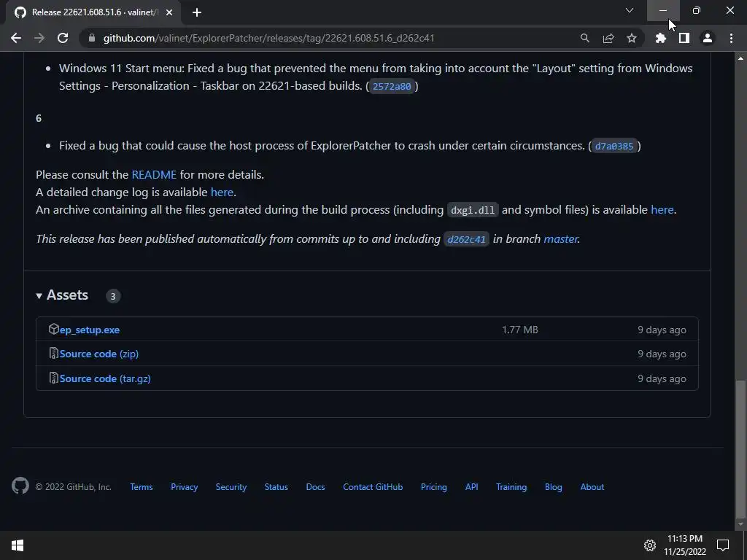Screen dimensions: 747x560
Task: Open commit d262c41
Action: (x=466, y=239)
